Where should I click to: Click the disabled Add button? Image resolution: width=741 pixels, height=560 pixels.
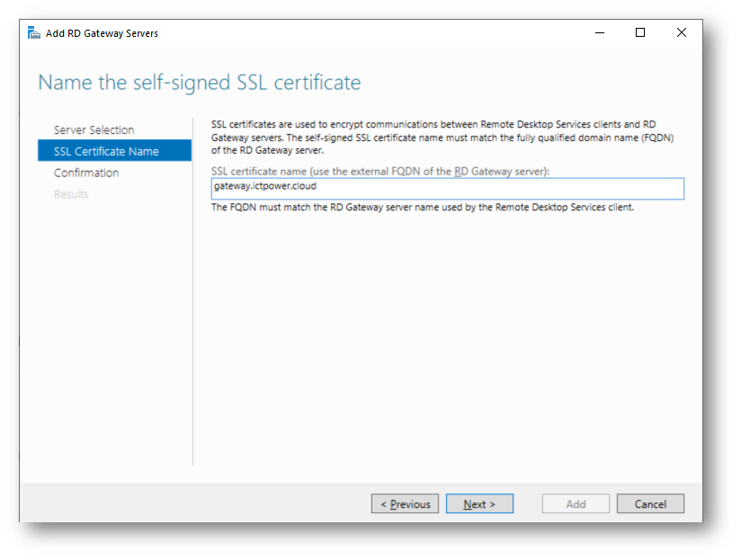pyautogui.click(x=576, y=504)
